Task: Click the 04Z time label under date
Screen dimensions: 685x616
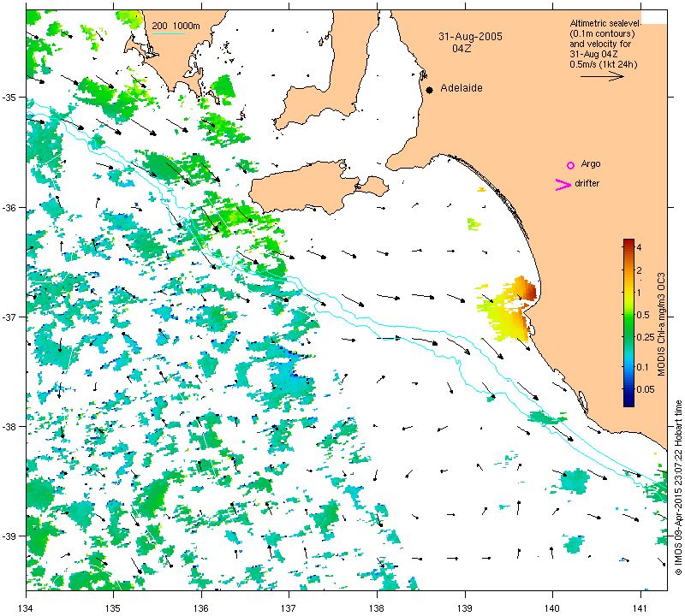Action: click(x=462, y=49)
